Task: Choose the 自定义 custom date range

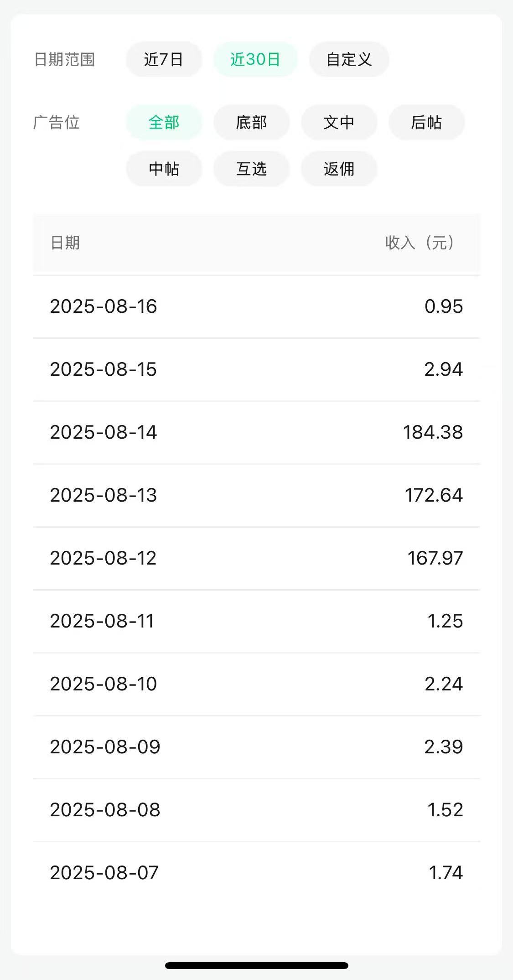Action: coord(349,59)
